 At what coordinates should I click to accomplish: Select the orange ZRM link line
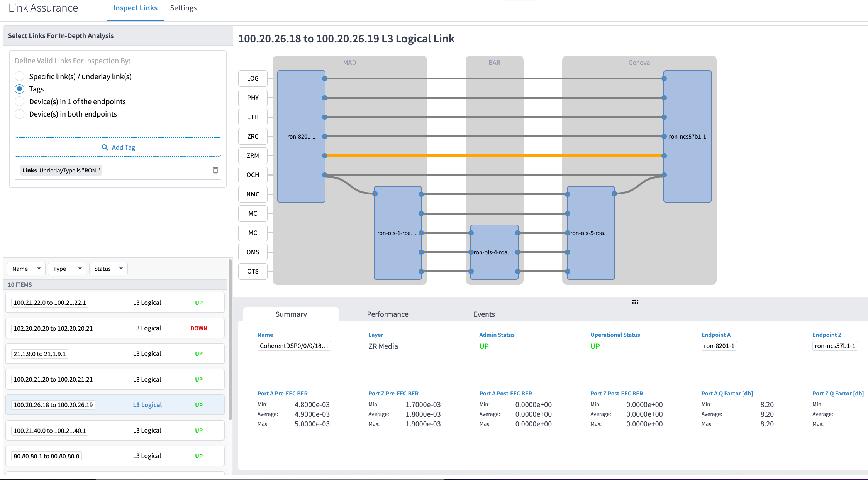494,155
